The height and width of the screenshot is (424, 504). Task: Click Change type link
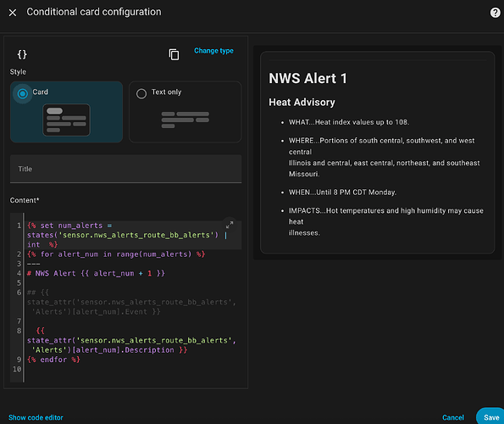tap(213, 51)
